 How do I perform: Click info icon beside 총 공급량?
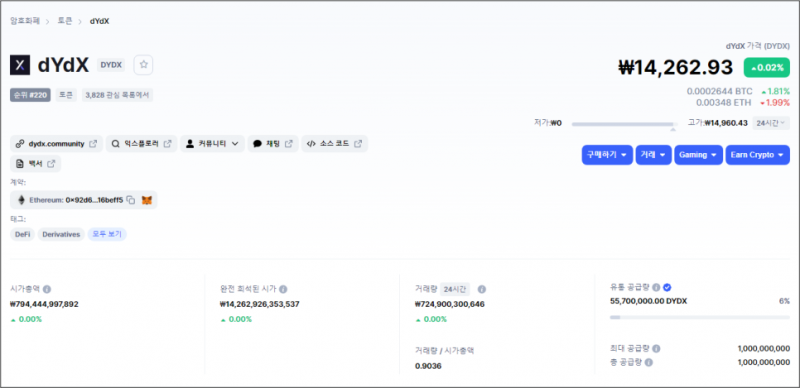pyautogui.click(x=648, y=362)
